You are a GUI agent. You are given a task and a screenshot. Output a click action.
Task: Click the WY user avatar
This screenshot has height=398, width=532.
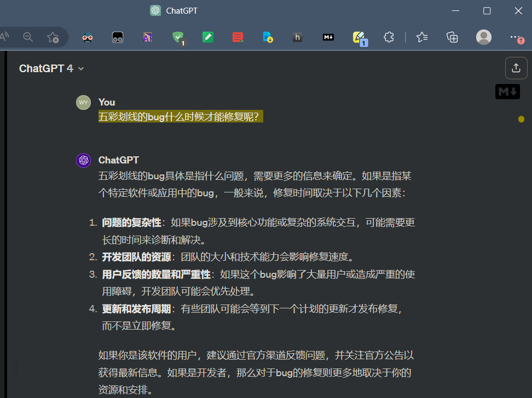[x=83, y=102]
